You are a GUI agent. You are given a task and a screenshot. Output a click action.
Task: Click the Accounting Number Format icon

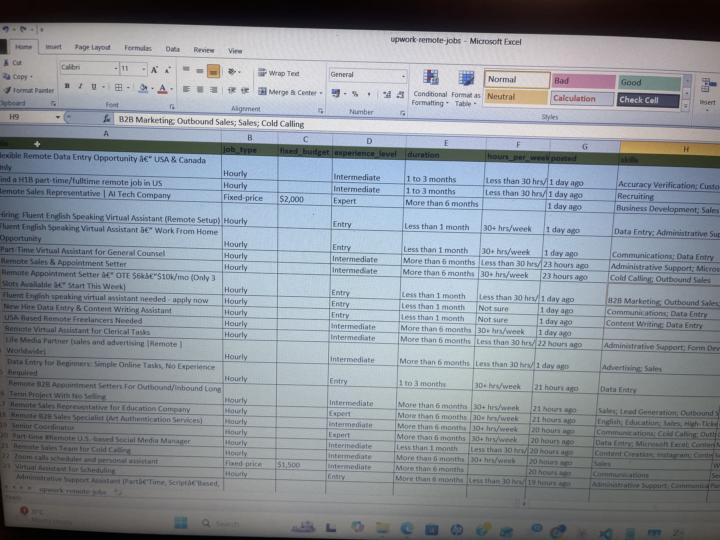[x=336, y=93]
